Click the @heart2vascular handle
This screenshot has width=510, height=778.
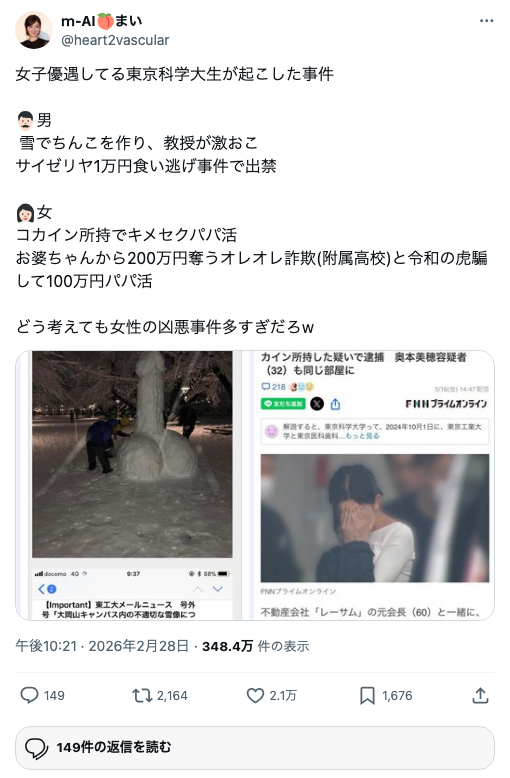pyautogui.click(x=115, y=40)
